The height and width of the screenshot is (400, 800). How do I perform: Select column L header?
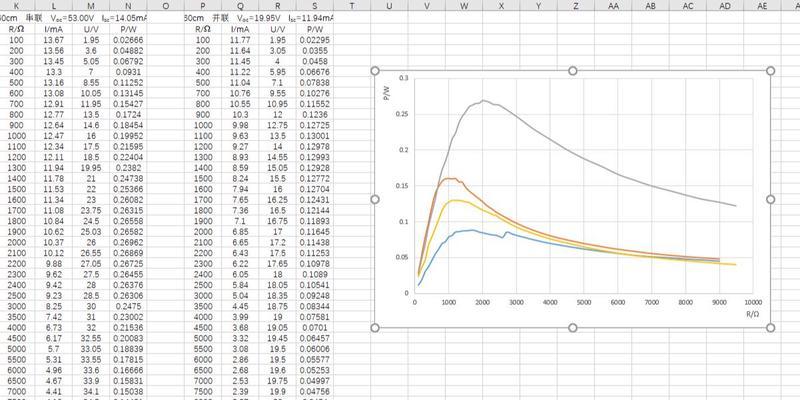coord(54,6)
